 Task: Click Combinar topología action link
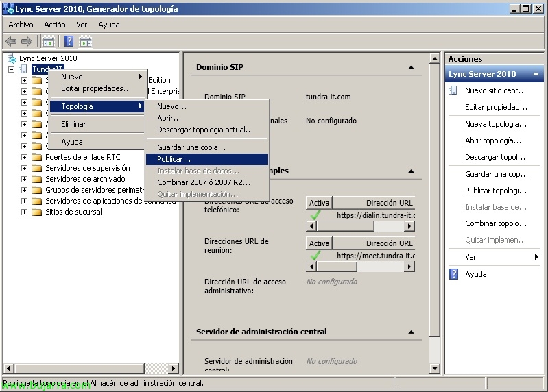point(496,223)
